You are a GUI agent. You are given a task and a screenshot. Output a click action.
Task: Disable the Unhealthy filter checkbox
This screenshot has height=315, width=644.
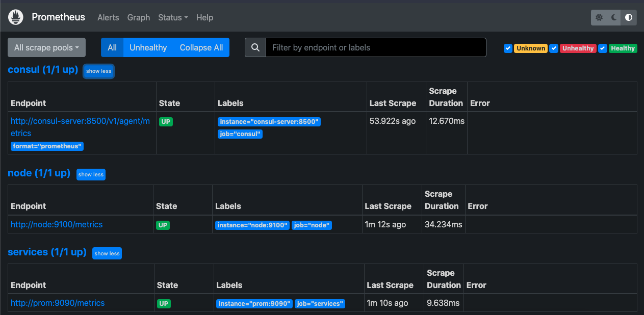pyautogui.click(x=554, y=48)
